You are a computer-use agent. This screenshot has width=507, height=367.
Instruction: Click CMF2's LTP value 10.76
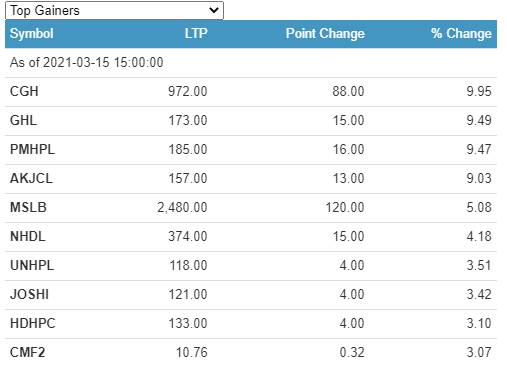(x=192, y=352)
